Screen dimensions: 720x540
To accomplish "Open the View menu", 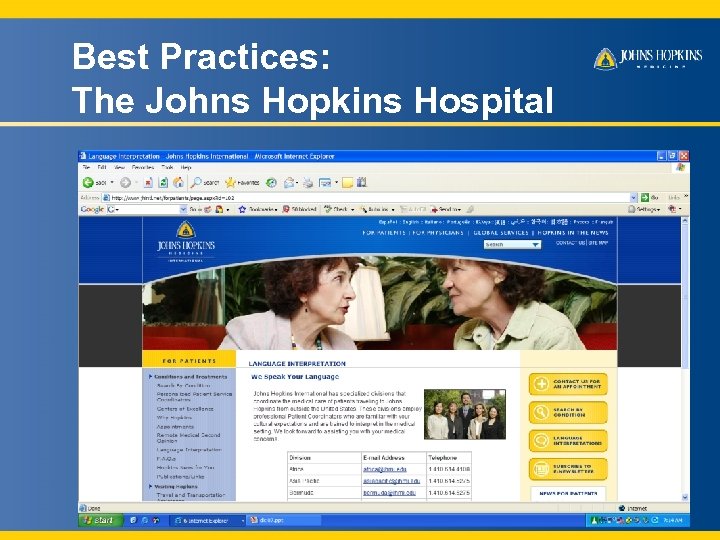I will (119, 168).
